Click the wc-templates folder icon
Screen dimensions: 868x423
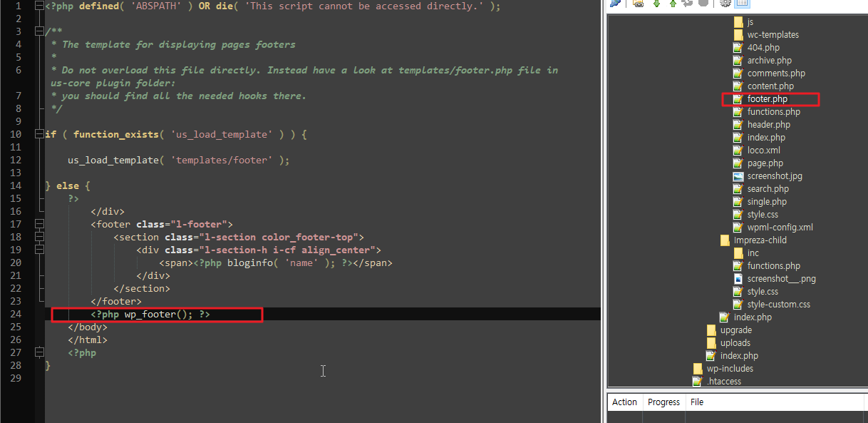(738, 34)
